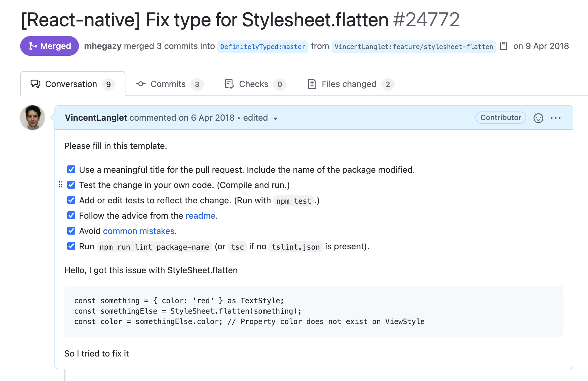Copy the head branch name with clipboard icon
The height and width of the screenshot is (381, 588).
503,46
